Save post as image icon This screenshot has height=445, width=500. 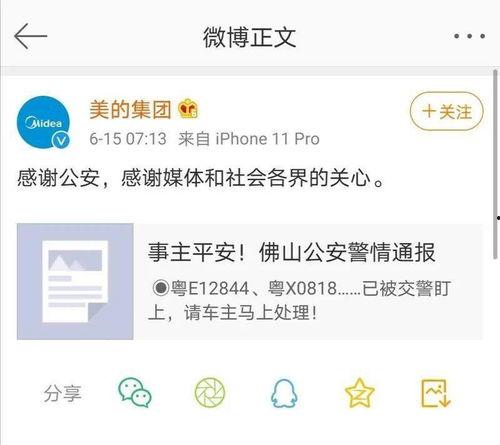pos(435,393)
